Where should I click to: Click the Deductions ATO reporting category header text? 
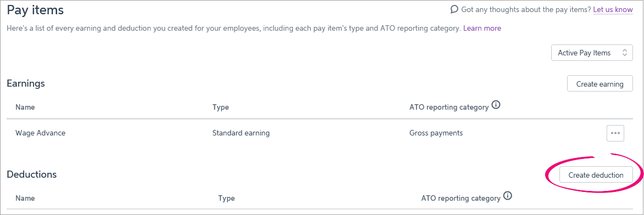[461, 198]
